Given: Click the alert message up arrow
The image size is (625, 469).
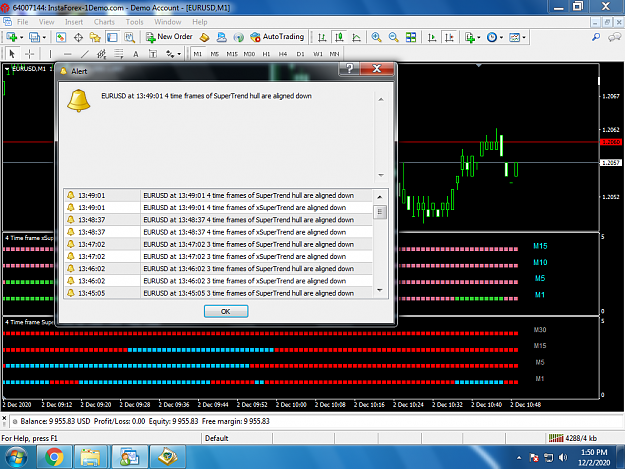Looking at the screenshot, I should 381,100.
